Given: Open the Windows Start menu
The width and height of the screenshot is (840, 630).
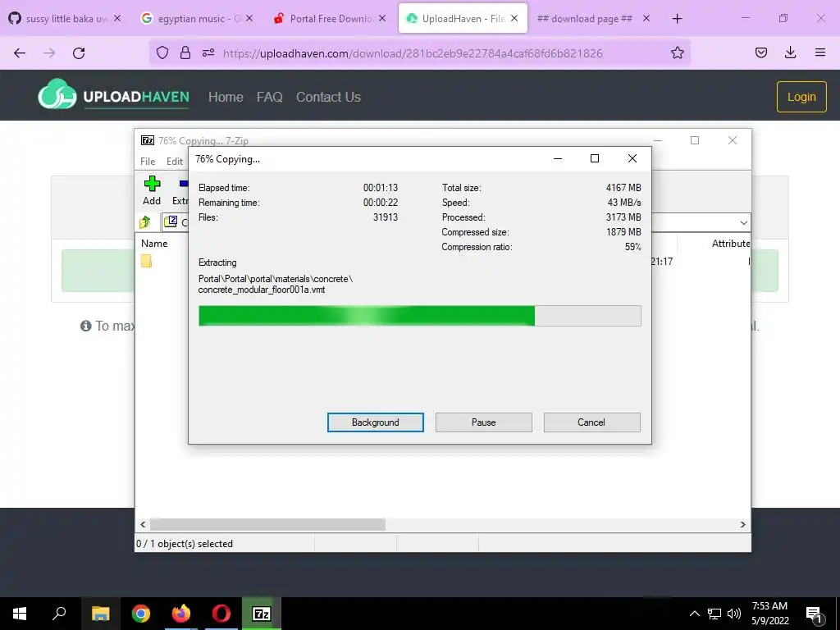Looking at the screenshot, I should (x=20, y=614).
